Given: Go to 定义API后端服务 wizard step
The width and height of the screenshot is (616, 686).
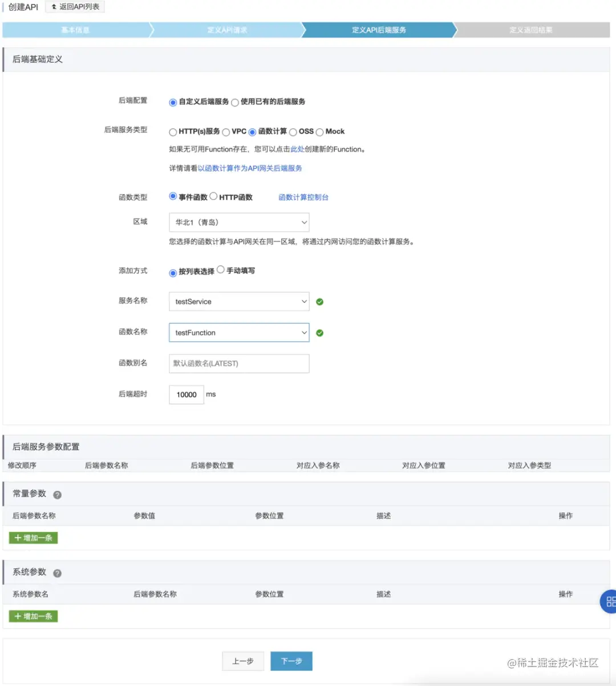Looking at the screenshot, I should coord(379,30).
